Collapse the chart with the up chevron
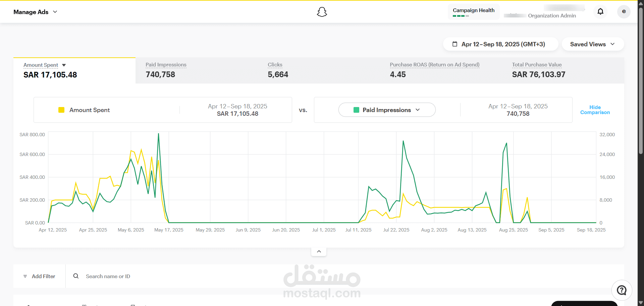 [x=319, y=251]
